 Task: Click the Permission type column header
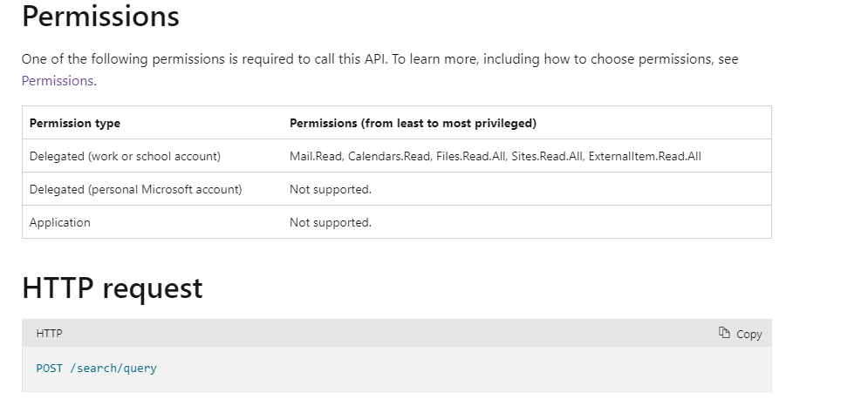point(75,124)
